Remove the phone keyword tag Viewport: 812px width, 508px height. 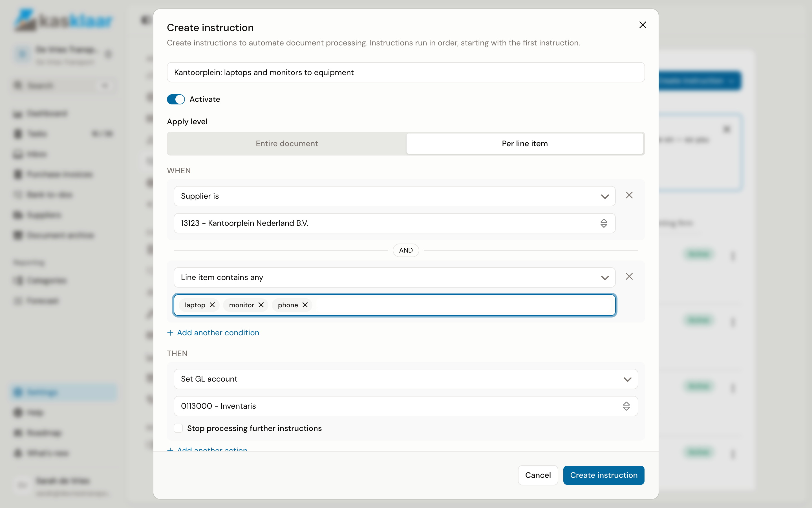305,305
